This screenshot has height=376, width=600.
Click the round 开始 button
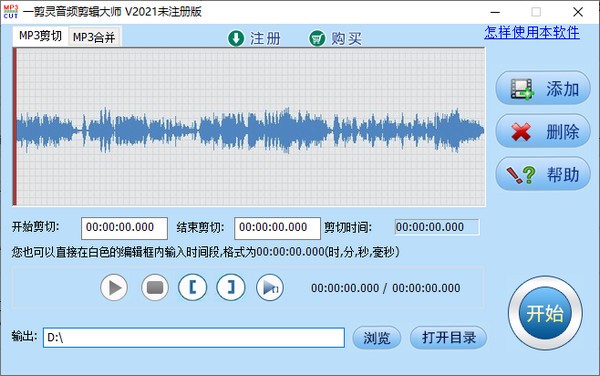[x=545, y=313]
